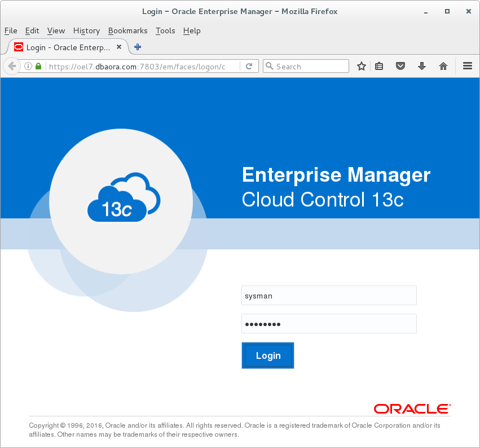Reload the page with refresh icon
This screenshot has height=448, width=480.
pyautogui.click(x=249, y=66)
